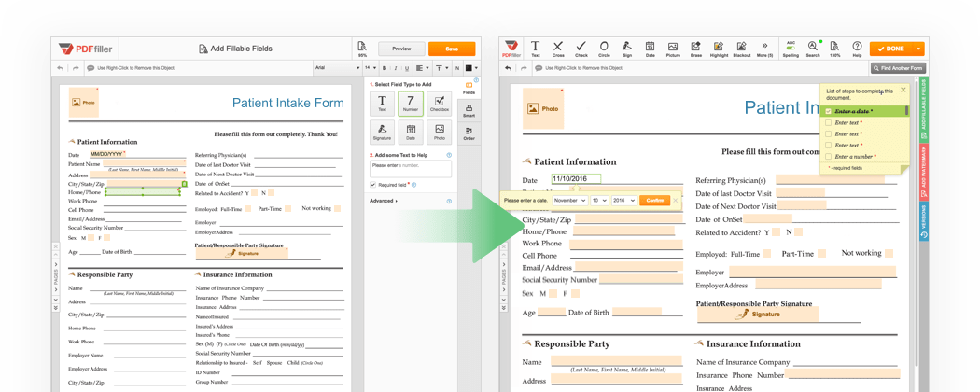
Task: Switch to the Smart tab
Action: (x=469, y=111)
